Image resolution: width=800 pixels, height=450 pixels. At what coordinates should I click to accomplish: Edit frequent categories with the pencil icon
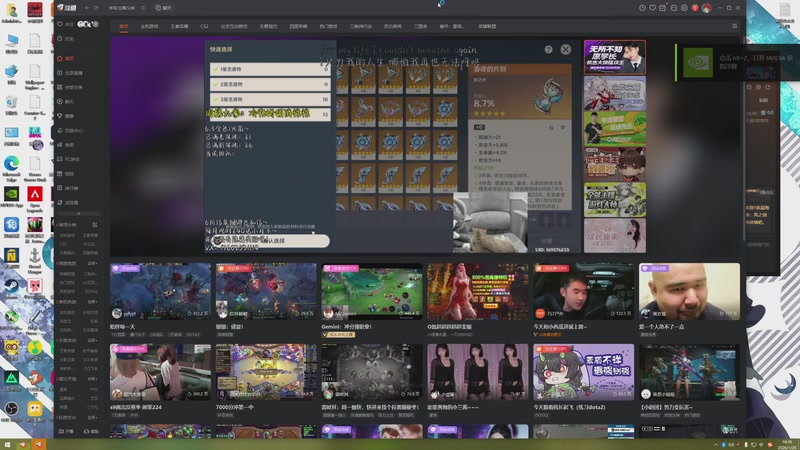95,224
